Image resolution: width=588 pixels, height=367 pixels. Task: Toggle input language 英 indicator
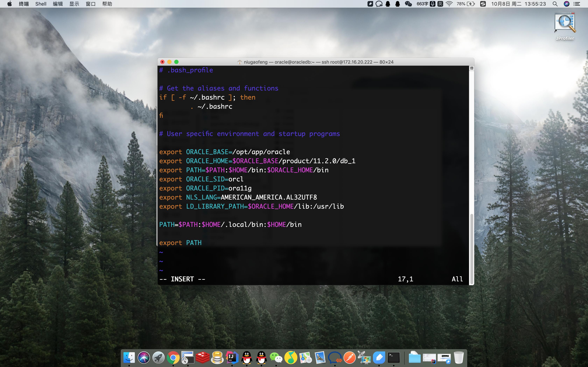click(x=440, y=4)
